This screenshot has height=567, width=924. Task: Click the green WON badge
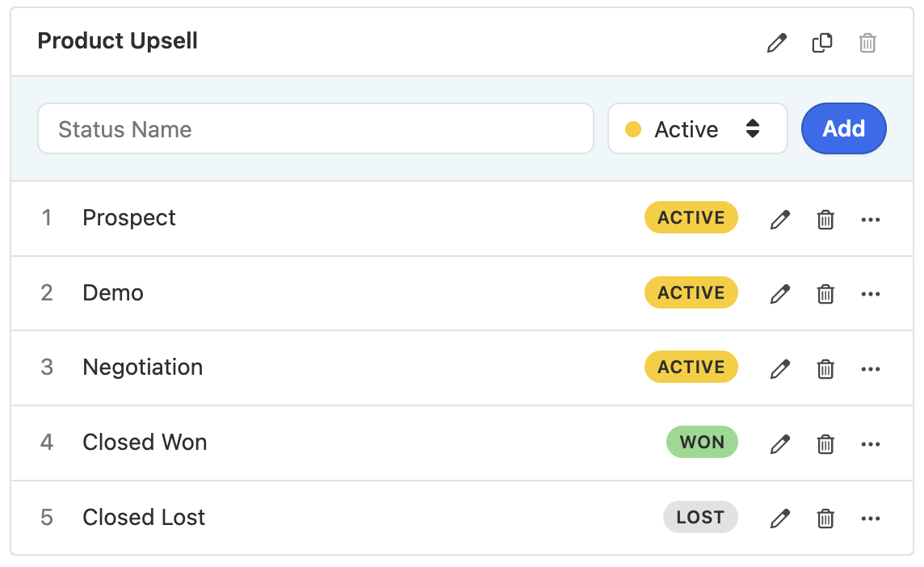702,442
